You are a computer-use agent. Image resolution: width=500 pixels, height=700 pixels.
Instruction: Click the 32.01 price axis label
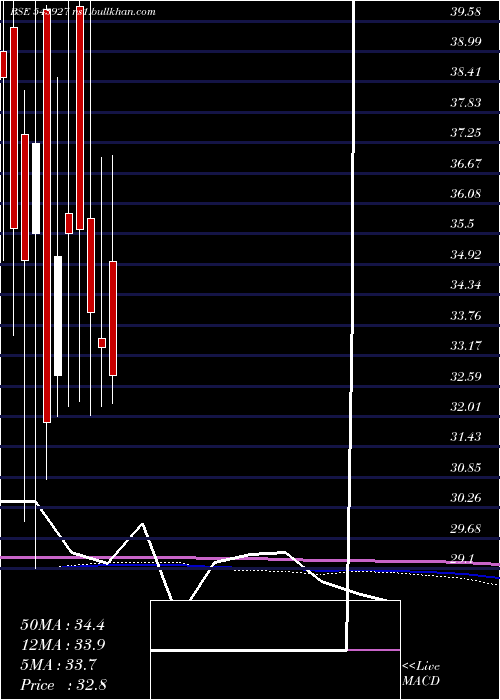466,406
